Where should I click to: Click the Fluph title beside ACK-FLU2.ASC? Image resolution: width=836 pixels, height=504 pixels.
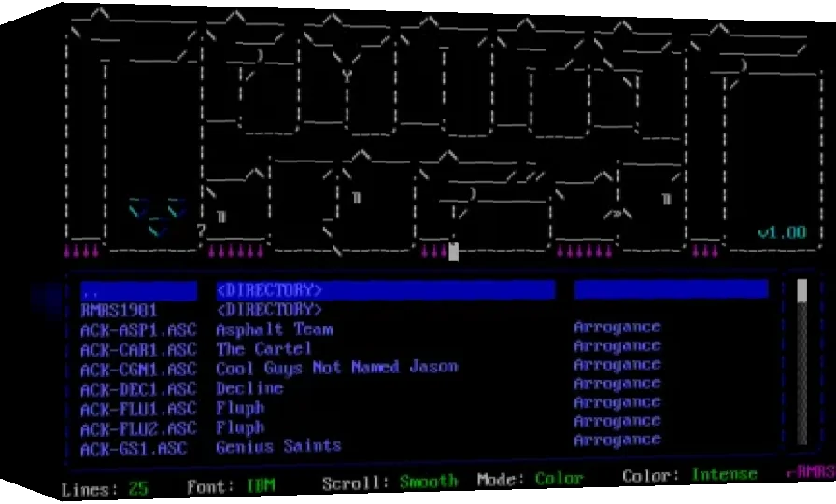point(240,427)
